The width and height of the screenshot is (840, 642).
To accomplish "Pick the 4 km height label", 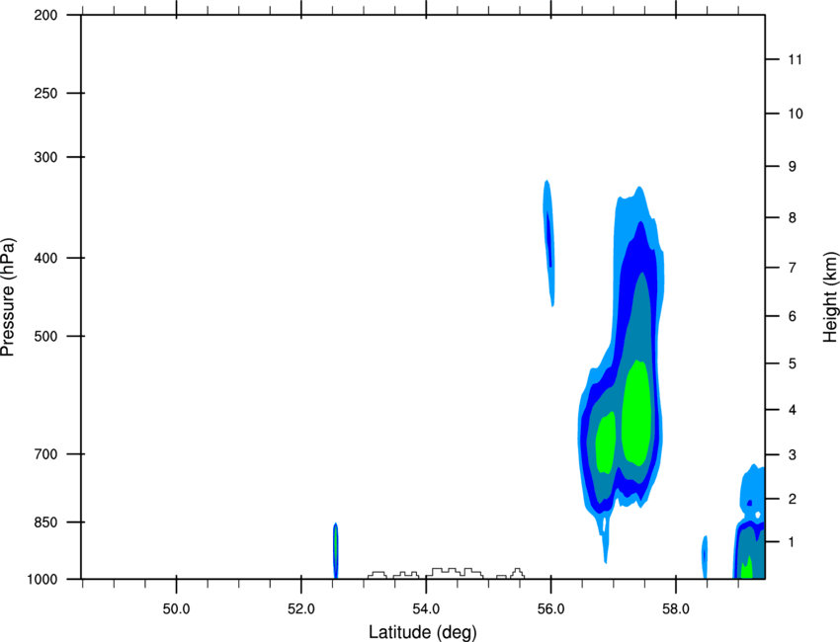I will tap(793, 410).
